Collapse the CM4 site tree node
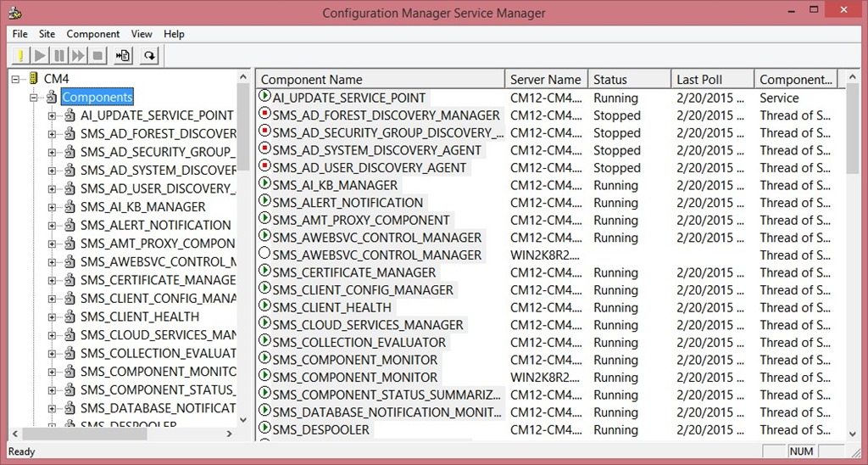Image resolution: width=868 pixels, height=465 pixels. click(15, 79)
